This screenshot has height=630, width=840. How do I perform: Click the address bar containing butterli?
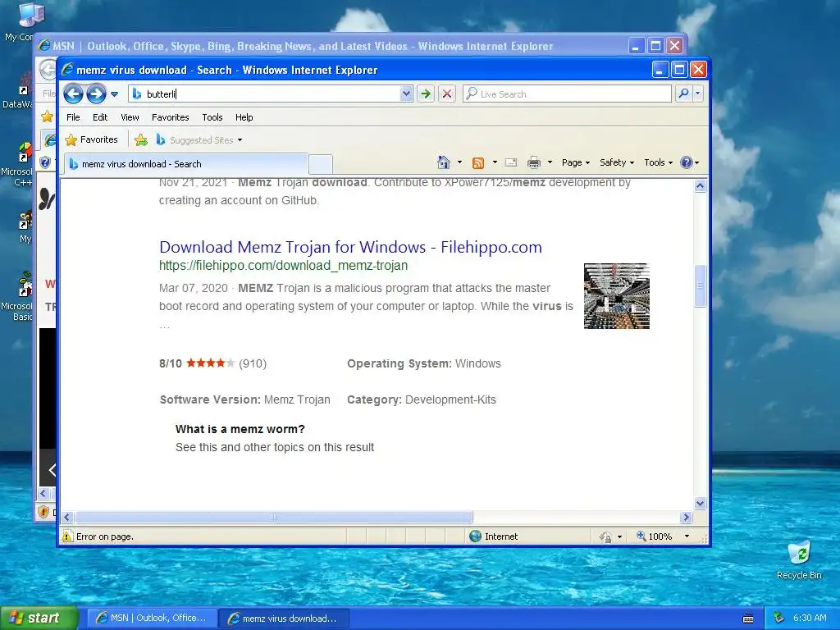coord(265,94)
